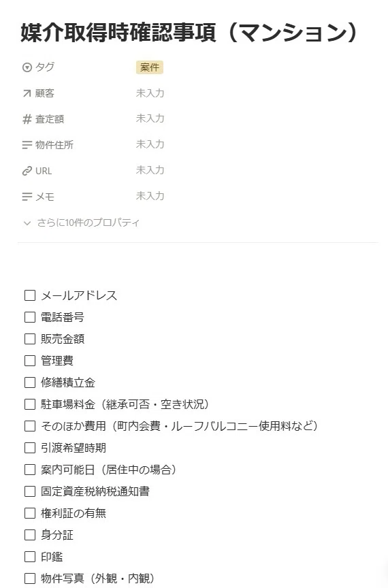This screenshot has width=388, height=588.
Task: Toggle the 管理費 checkbox
Action: point(30,361)
